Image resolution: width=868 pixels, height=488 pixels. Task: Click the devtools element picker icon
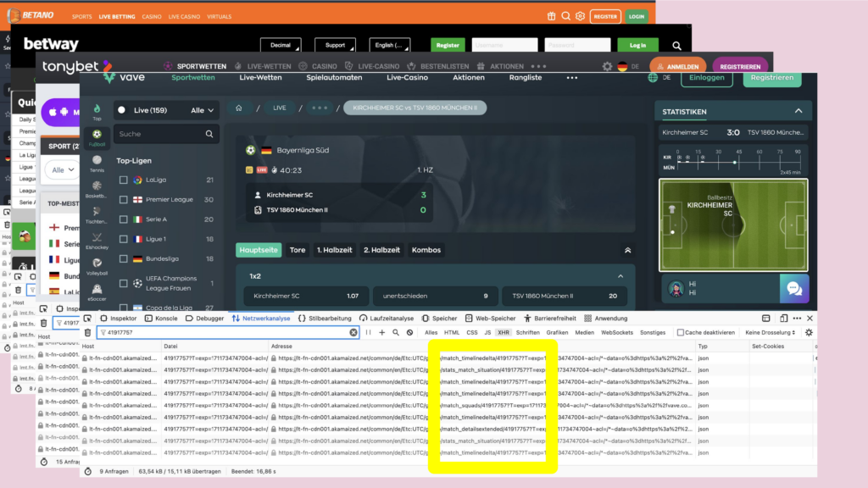(87, 319)
